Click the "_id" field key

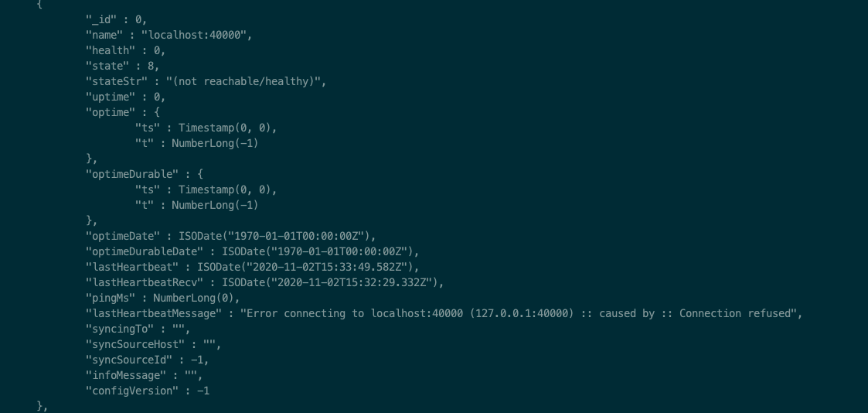(100, 20)
